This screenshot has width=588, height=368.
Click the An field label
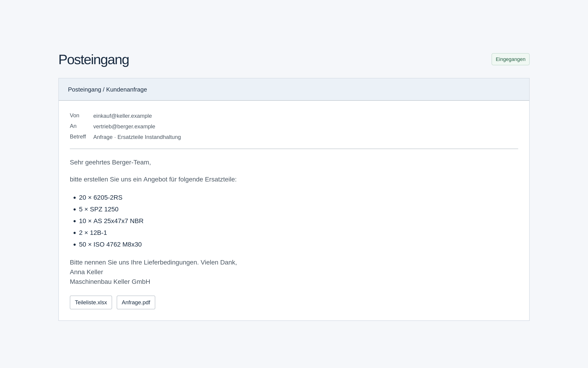(73, 126)
